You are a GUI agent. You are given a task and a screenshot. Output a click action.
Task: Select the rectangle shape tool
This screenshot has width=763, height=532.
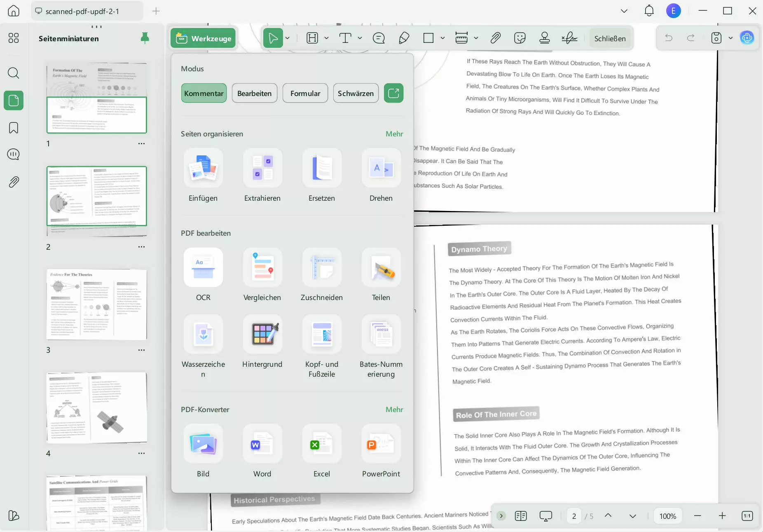[428, 38]
